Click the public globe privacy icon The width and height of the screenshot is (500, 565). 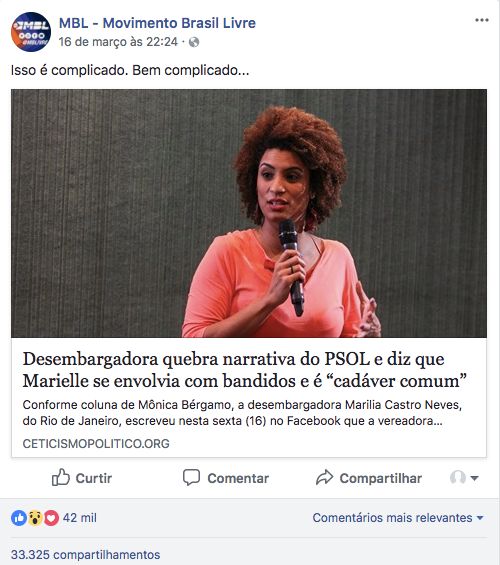point(194,42)
